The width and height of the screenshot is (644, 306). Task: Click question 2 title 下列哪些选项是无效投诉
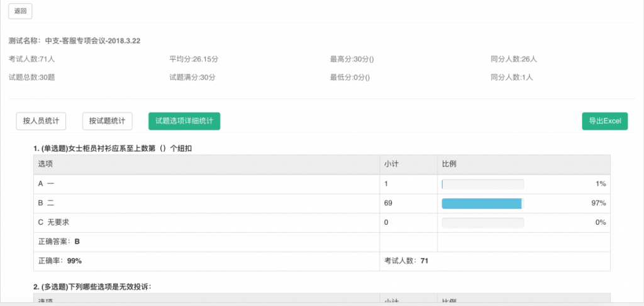pos(92,287)
